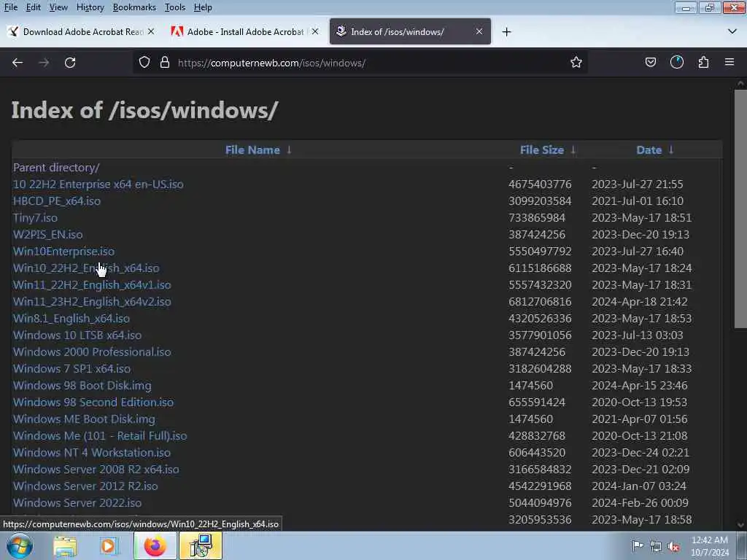Image resolution: width=747 pixels, height=560 pixels.
Task: Open the Extensions puzzle icon
Action: [x=704, y=63]
